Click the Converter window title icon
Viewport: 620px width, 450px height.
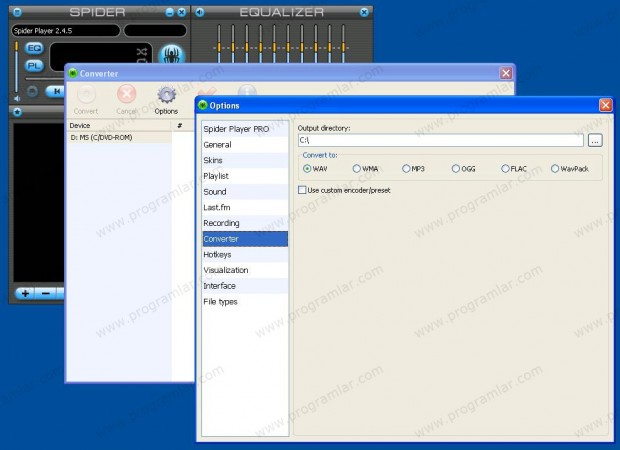(73, 73)
